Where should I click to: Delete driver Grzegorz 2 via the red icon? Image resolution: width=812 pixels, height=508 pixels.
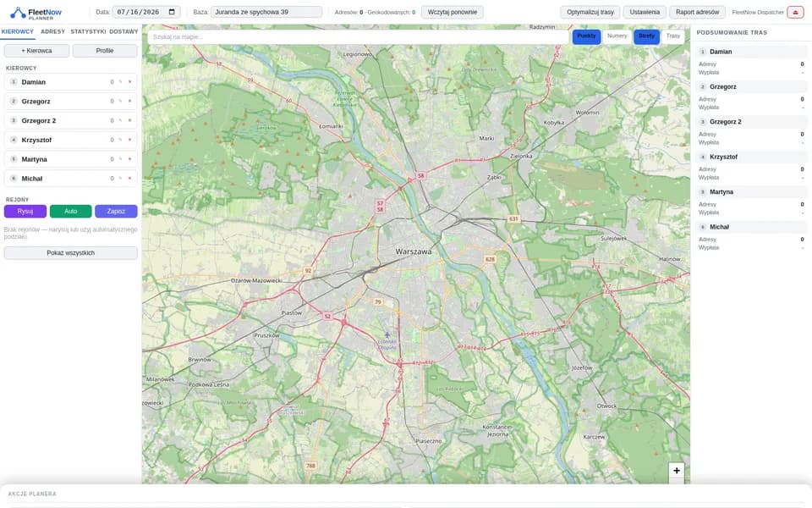pos(130,120)
